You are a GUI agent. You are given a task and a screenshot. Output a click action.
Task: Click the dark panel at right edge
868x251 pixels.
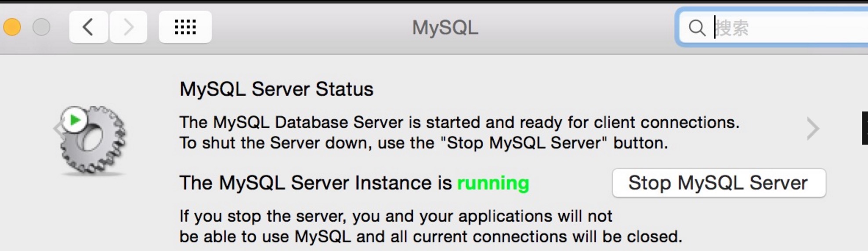pyautogui.click(x=864, y=128)
